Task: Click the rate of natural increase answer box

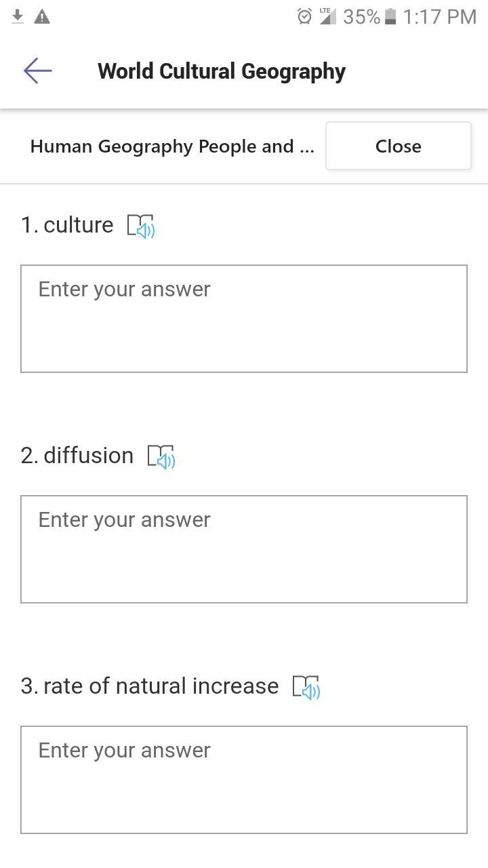Action: (x=244, y=780)
